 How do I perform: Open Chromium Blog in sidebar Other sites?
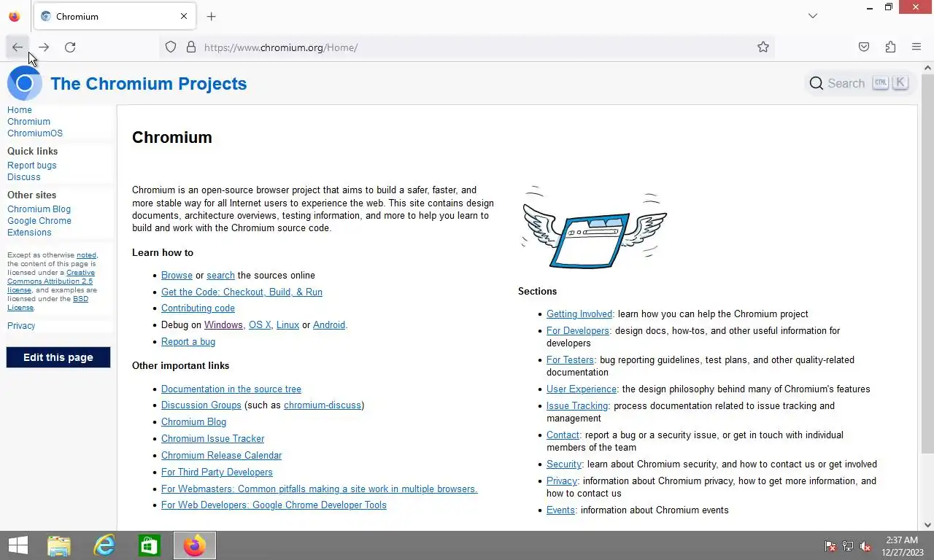[39, 209]
